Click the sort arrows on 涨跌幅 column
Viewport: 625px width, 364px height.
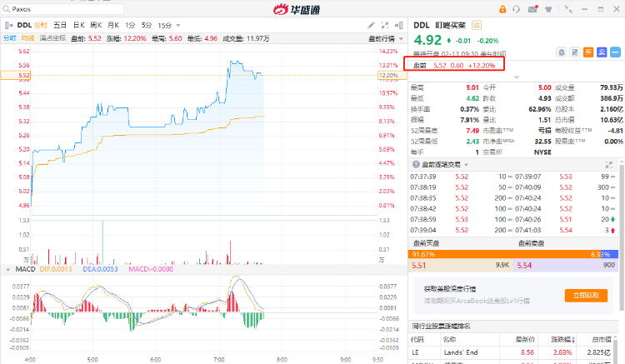573,340
